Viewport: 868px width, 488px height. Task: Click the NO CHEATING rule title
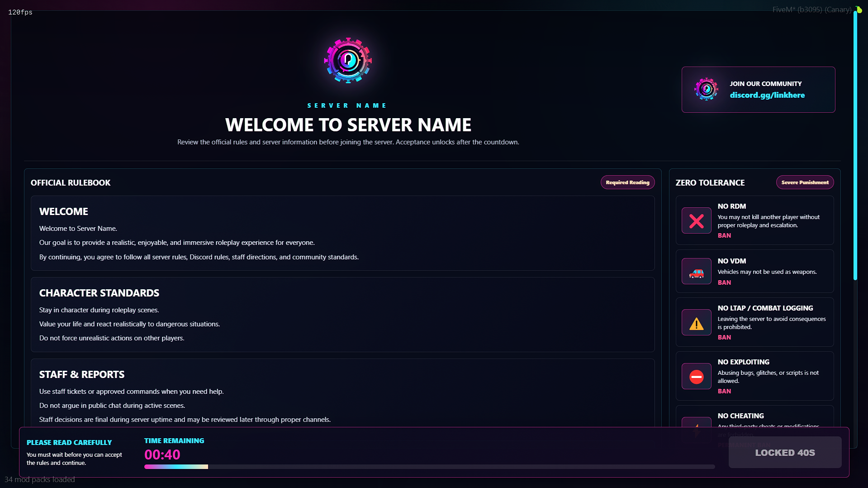[x=740, y=416]
